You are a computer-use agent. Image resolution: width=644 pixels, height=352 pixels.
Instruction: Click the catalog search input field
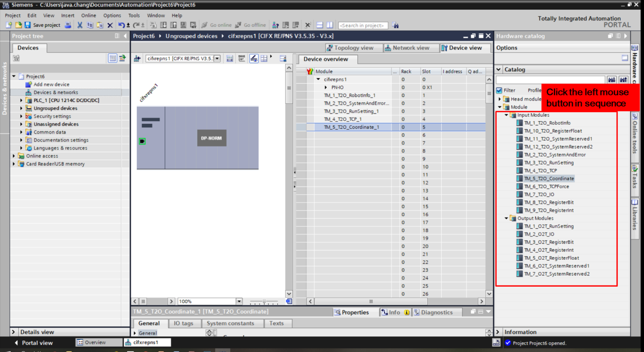(x=550, y=80)
